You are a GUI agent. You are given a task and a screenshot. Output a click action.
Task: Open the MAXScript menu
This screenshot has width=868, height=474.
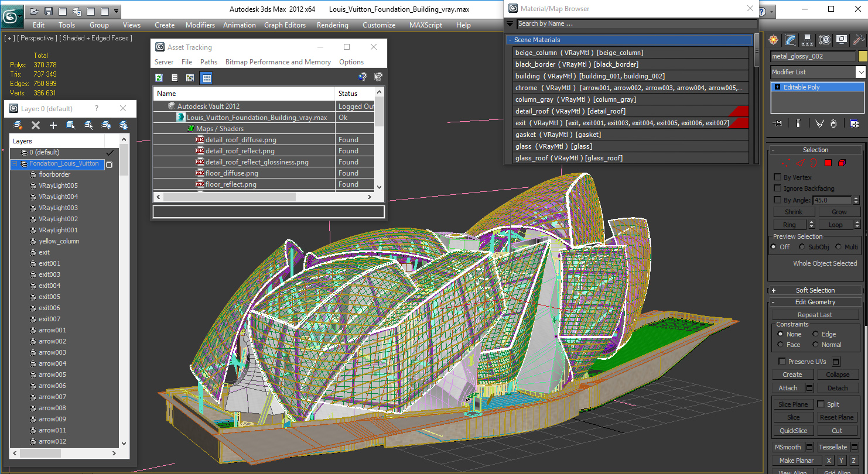click(426, 25)
